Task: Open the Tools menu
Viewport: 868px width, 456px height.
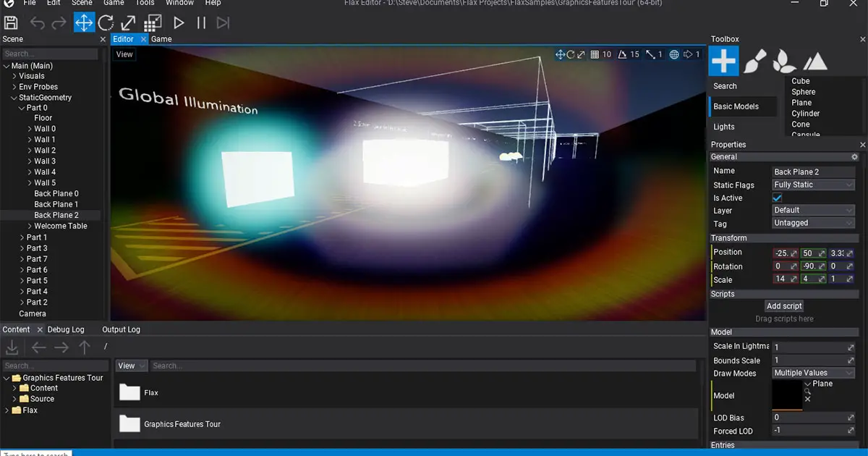Action: point(145,3)
